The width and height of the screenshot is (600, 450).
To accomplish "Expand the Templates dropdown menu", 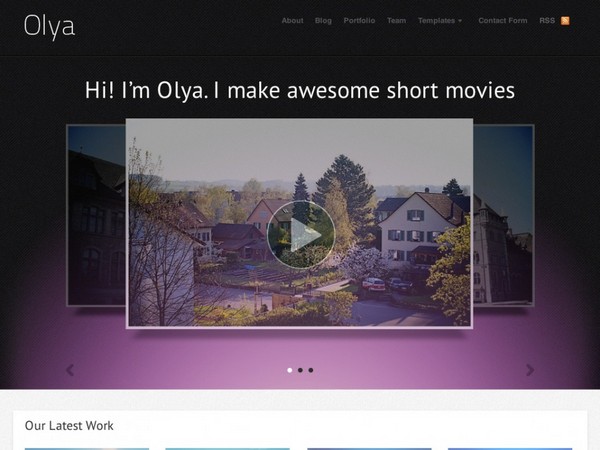I will (440, 21).
